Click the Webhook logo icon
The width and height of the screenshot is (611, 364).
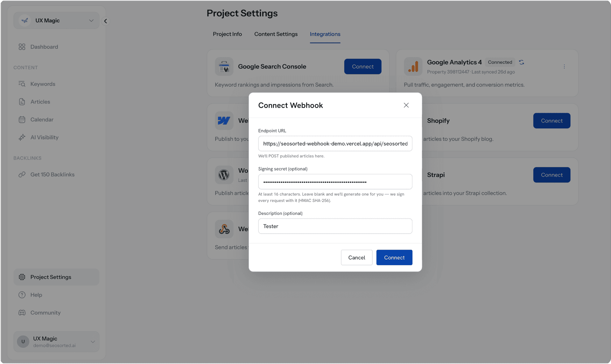224,229
